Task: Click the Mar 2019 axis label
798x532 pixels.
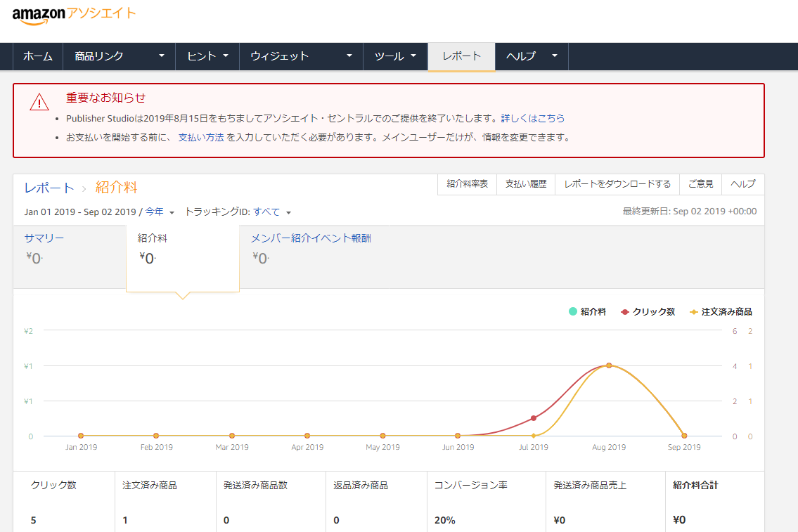Action: tap(232, 447)
